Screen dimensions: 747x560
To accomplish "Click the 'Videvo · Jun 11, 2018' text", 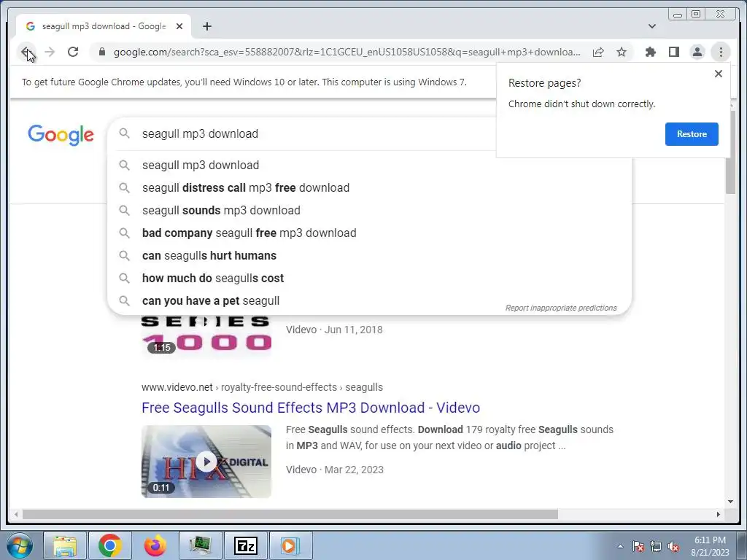I will click(x=334, y=330).
